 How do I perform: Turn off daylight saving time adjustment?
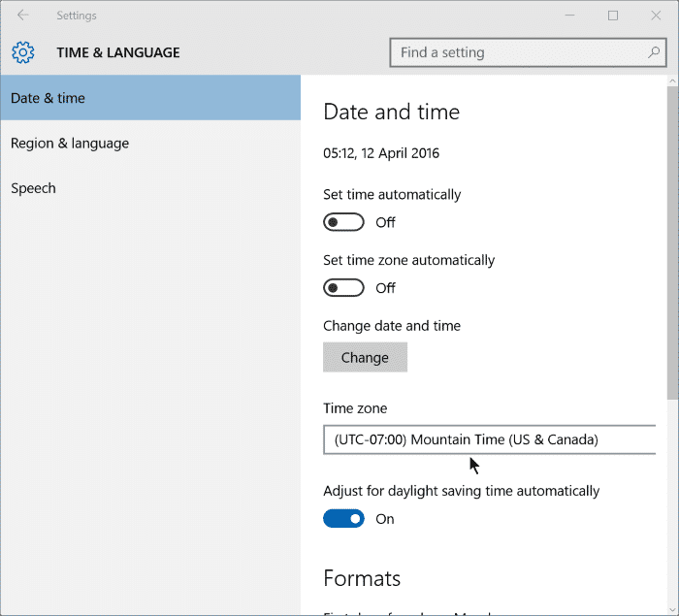[x=343, y=519]
